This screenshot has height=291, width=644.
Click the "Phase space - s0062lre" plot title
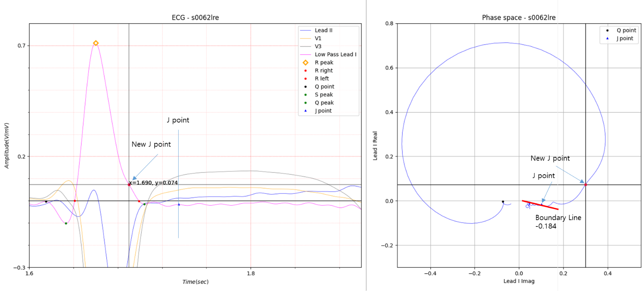(x=519, y=18)
